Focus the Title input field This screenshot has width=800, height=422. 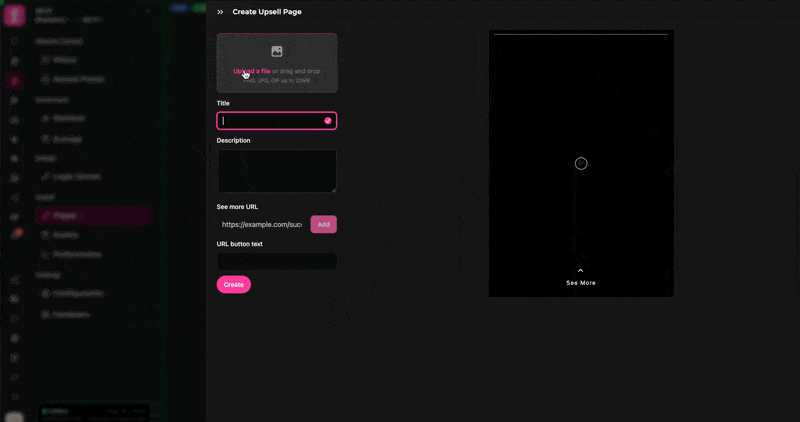point(270,121)
